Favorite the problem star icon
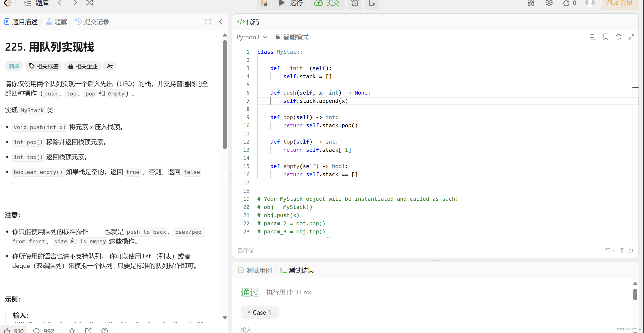Screen dimensions: 644x333 pos(72,330)
